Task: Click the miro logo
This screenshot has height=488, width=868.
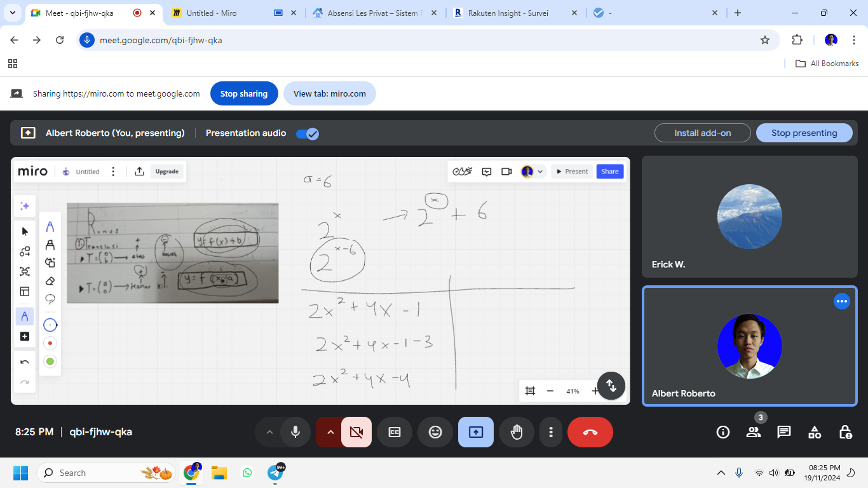Action: (x=32, y=172)
